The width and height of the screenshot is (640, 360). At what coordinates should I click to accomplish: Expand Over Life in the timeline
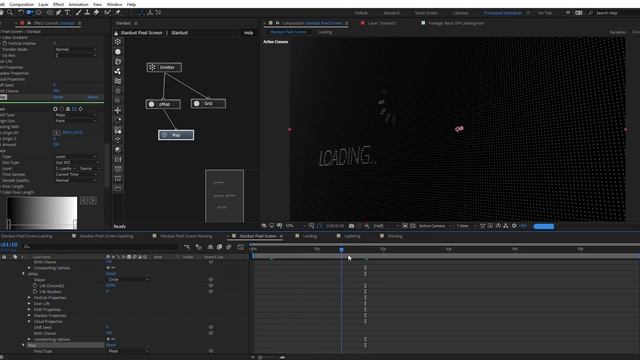pos(29,304)
